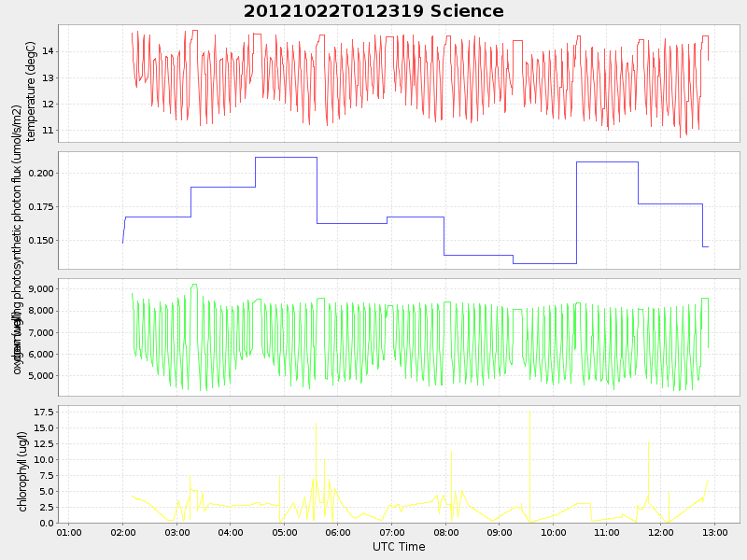
Task: Click chlorophyll tick value 12.5
Action: point(44,444)
